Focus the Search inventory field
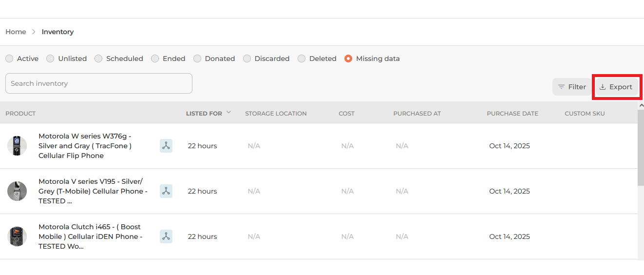This screenshot has width=644, height=275. [99, 83]
